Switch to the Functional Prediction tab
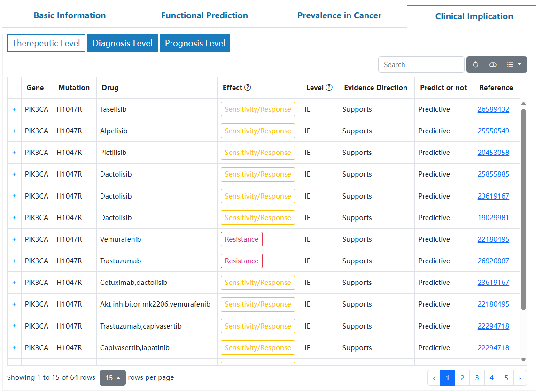536x392 pixels. pos(204,15)
